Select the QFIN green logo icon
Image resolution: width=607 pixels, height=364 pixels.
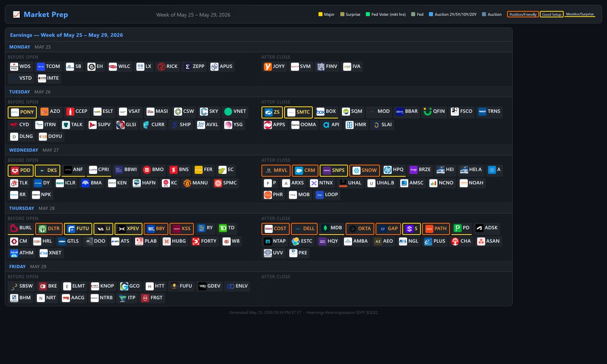point(427,112)
